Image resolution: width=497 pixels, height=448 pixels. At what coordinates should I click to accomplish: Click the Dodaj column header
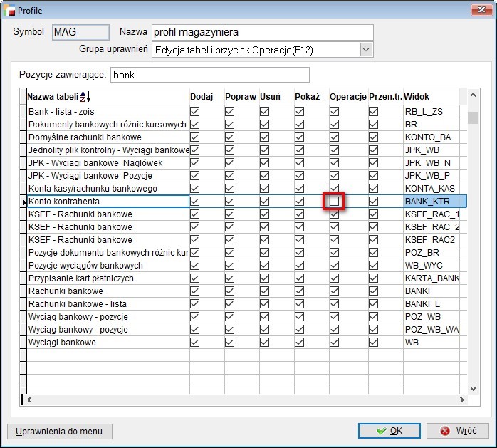pyautogui.click(x=206, y=97)
